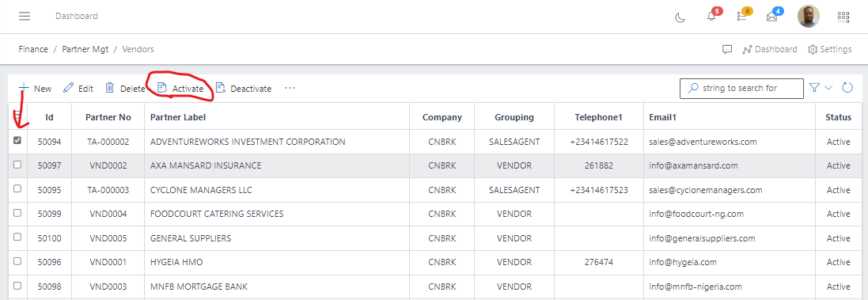
Task: Focus the string to search for field
Action: click(x=741, y=88)
